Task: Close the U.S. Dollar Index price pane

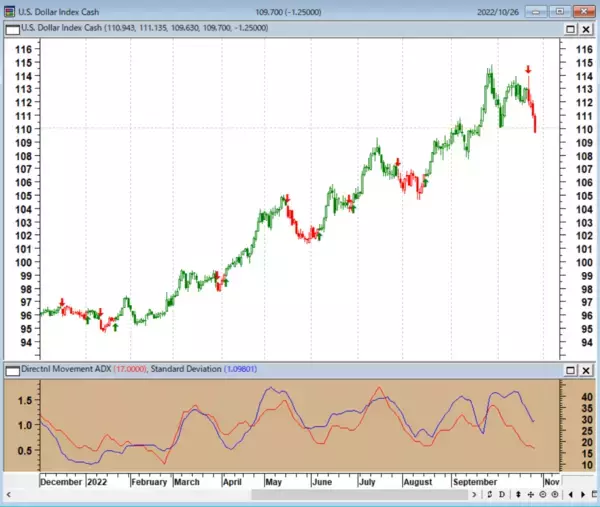Action: coord(586,28)
